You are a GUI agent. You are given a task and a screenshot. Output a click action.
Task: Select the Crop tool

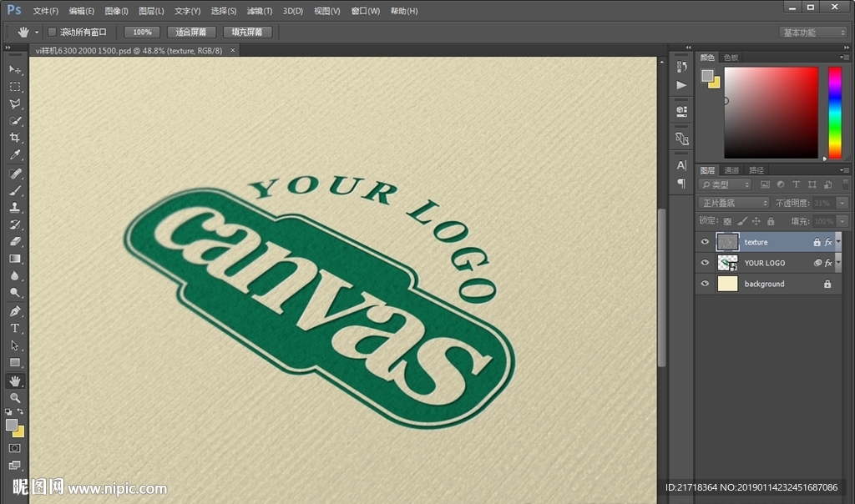15,139
